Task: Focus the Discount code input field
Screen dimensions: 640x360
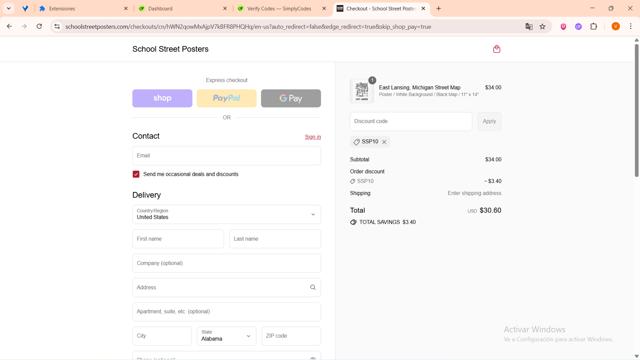Action: [x=411, y=121]
